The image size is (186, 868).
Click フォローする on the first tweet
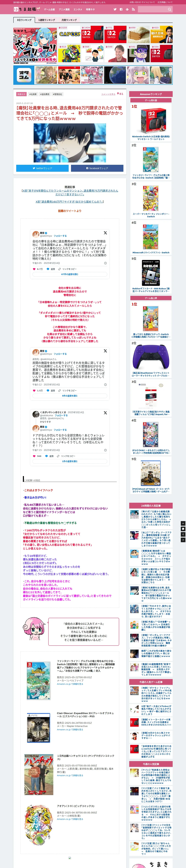[60, 236]
